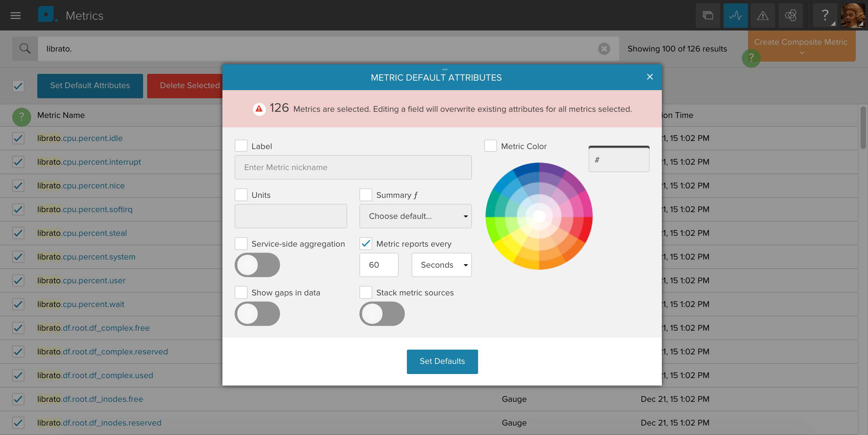
Task: Open the librato.cpu.percent.steal metric link
Action: (x=82, y=233)
